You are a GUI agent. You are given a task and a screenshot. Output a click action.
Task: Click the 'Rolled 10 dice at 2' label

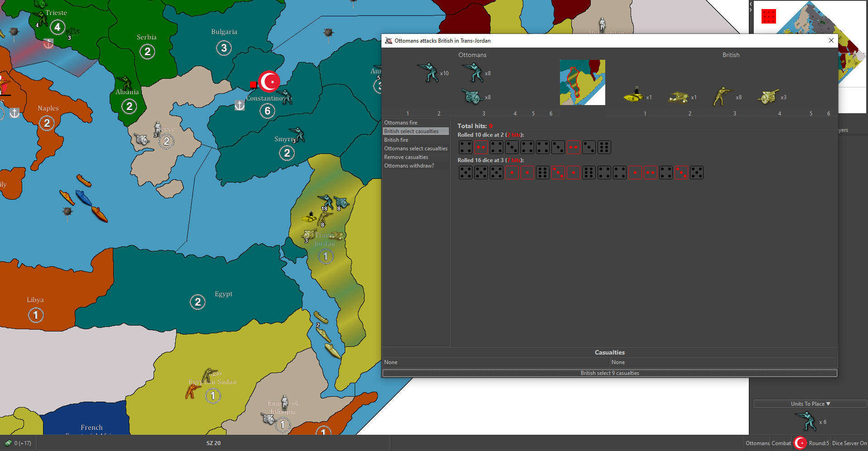click(490, 135)
